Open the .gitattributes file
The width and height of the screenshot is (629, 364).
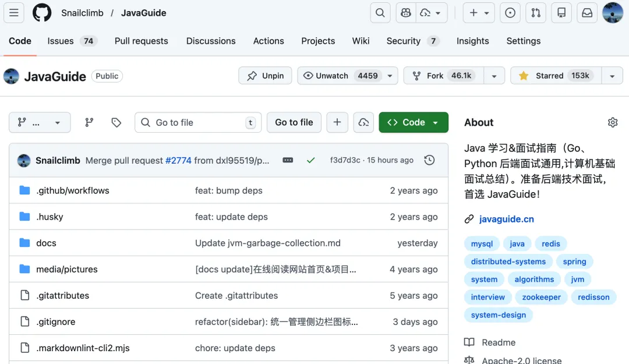tap(62, 296)
